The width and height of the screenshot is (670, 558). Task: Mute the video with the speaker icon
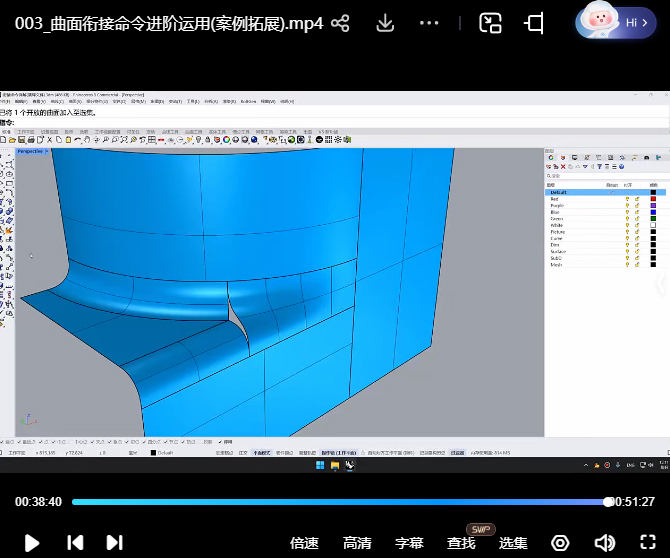(604, 542)
